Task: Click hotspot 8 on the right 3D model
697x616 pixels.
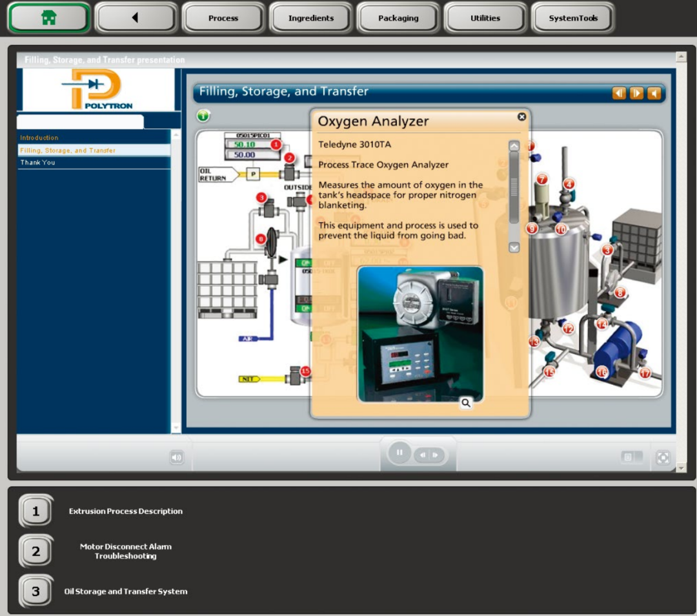Action: [620, 293]
